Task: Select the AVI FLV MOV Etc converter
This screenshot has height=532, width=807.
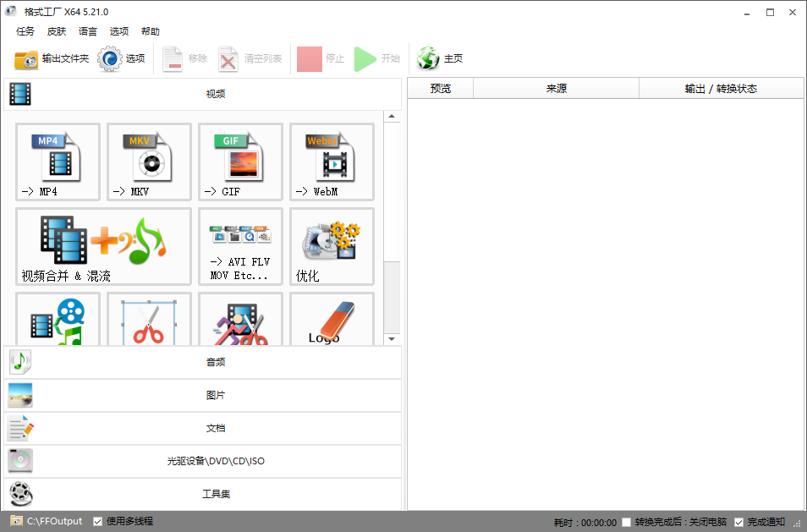Action: [240, 246]
